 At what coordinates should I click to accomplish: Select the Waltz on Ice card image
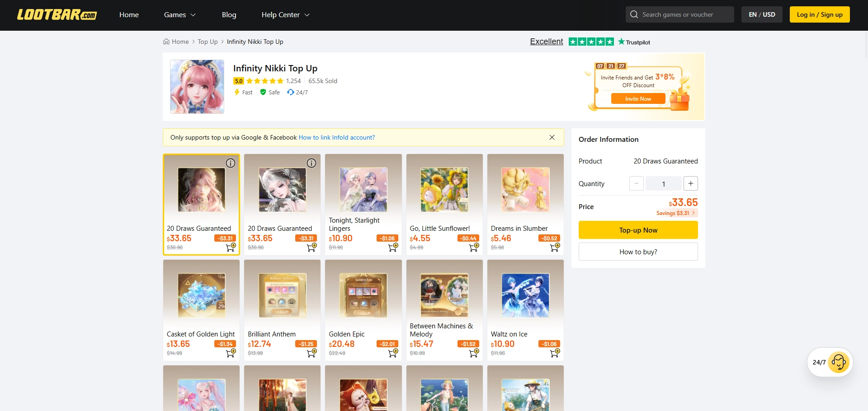525,295
